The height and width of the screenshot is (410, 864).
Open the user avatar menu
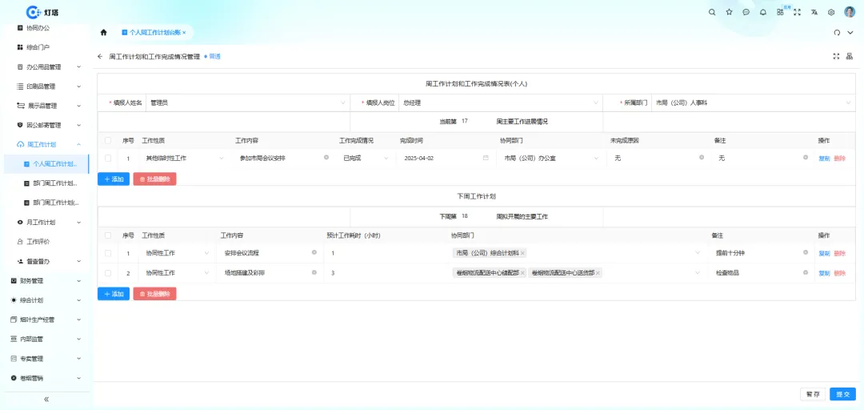pos(849,12)
